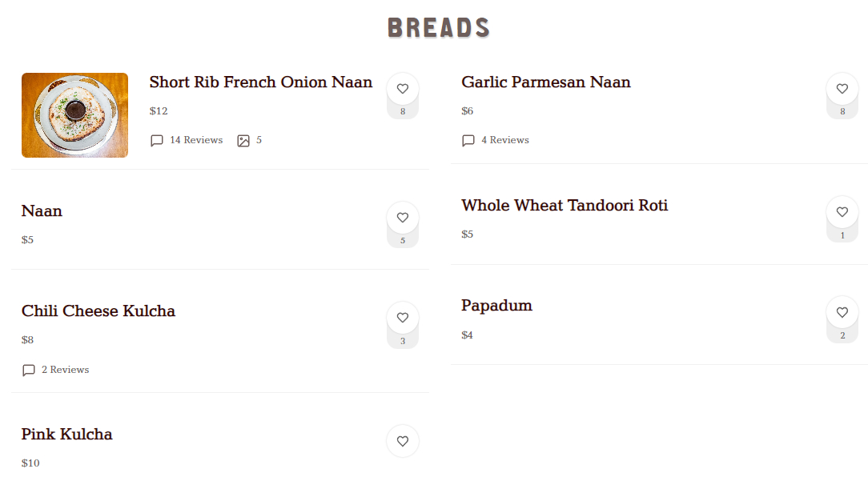Image resolution: width=868 pixels, height=493 pixels.
Task: Click the Papadum menu item name
Action: [x=496, y=306]
